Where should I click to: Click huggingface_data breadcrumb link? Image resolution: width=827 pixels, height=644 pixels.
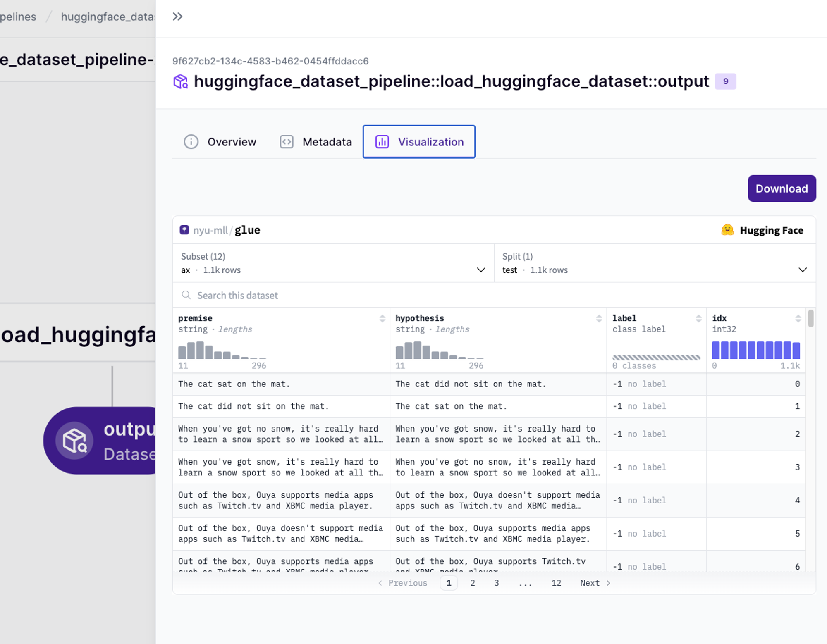pos(108,17)
